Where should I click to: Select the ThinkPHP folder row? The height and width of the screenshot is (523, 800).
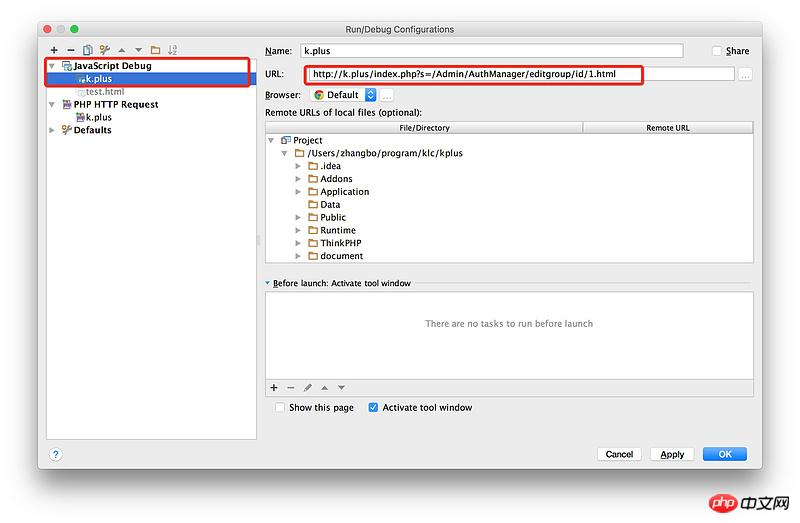coord(509,243)
